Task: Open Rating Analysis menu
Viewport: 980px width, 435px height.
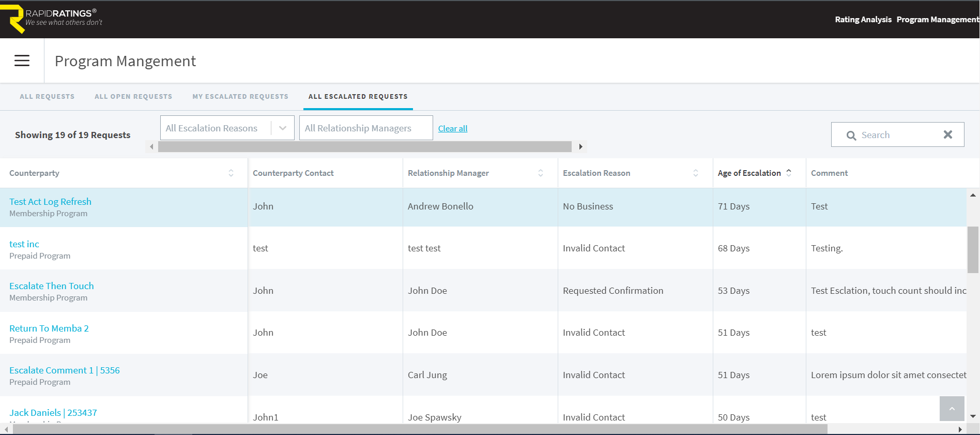Action: pos(863,19)
